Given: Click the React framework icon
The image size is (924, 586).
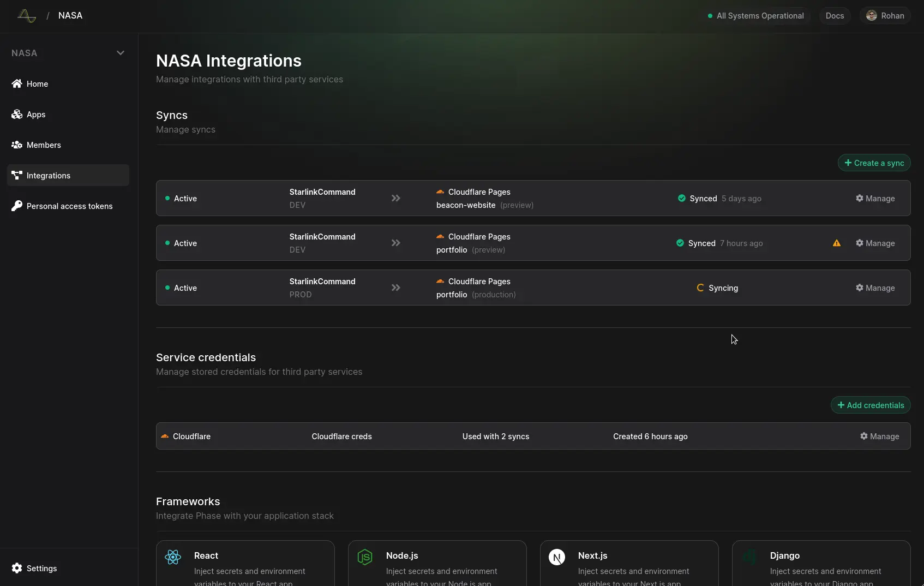Looking at the screenshot, I should pyautogui.click(x=173, y=557).
